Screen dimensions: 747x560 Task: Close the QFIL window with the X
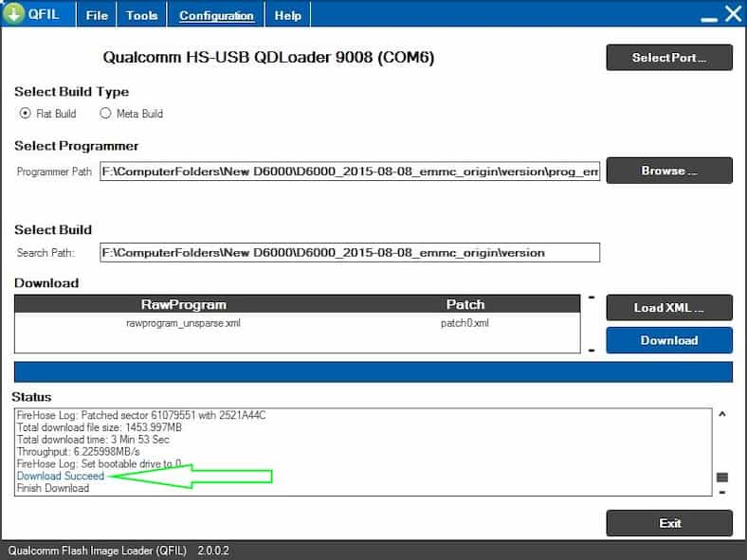point(733,13)
